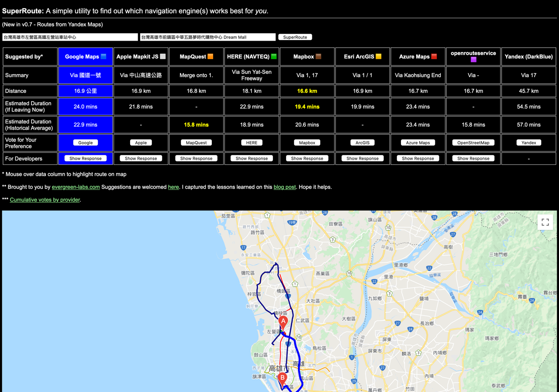Open the 'blog post' link
559x392 pixels.
pos(285,187)
